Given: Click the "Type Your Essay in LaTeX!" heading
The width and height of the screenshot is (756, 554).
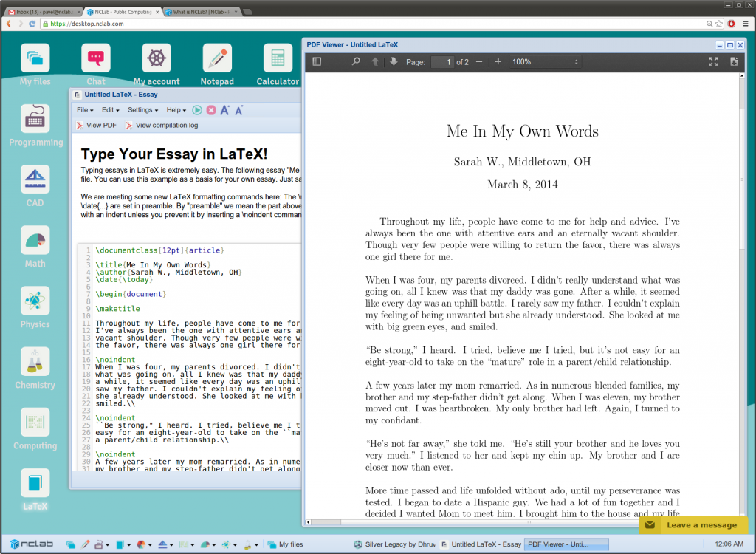Looking at the screenshot, I should click(x=174, y=154).
